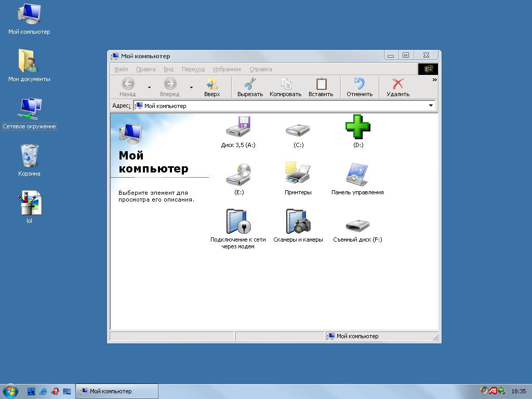Open the Вид menu
The image size is (532, 399).
tap(169, 69)
